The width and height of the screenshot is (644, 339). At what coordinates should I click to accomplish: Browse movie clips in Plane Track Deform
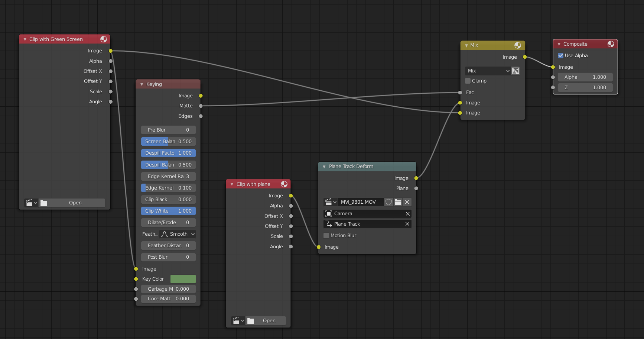(331, 202)
